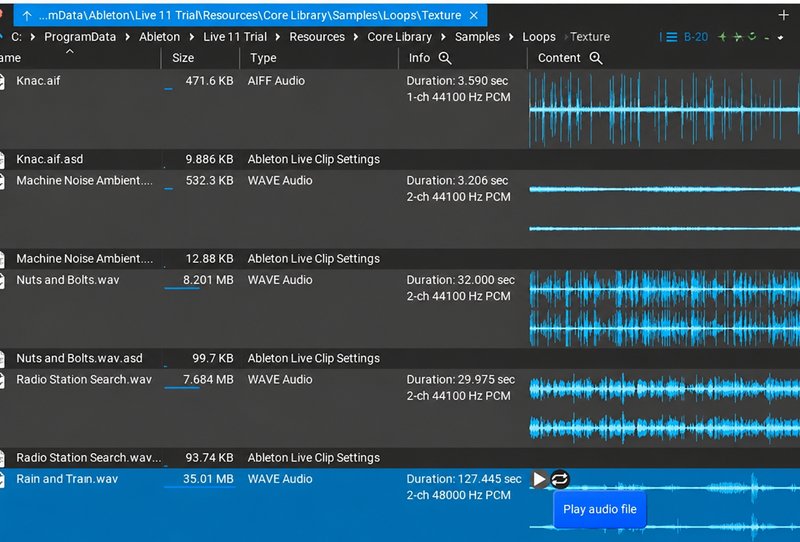Click the green circular refresh icon
This screenshot has width=800, height=542.
pos(752,37)
